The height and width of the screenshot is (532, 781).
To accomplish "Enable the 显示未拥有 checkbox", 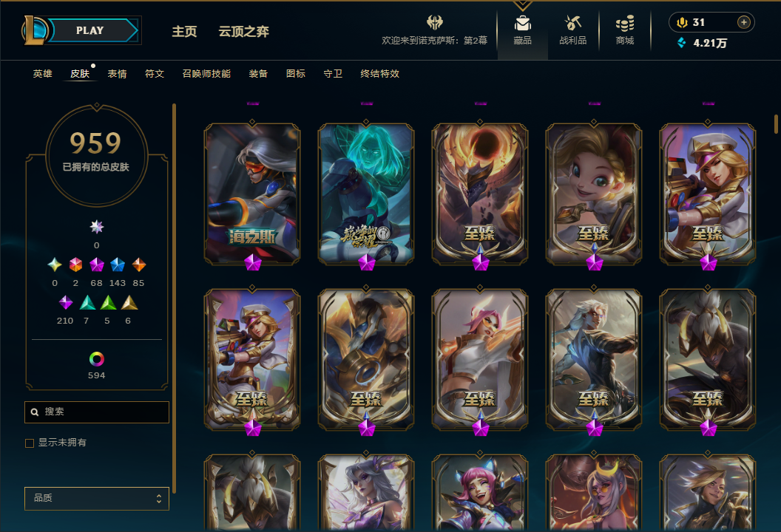I will tap(30, 443).
